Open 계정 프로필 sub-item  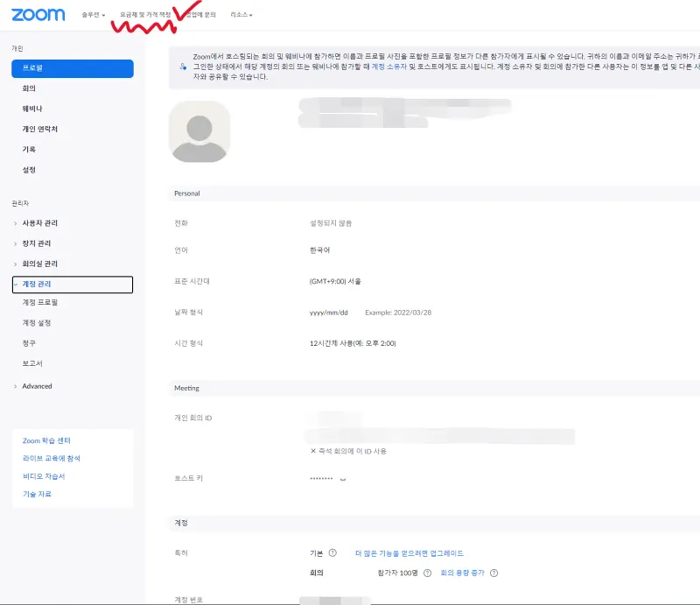40,303
